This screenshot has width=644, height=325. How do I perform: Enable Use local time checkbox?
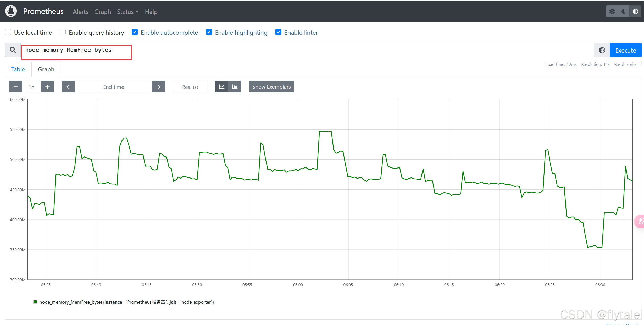pos(8,32)
